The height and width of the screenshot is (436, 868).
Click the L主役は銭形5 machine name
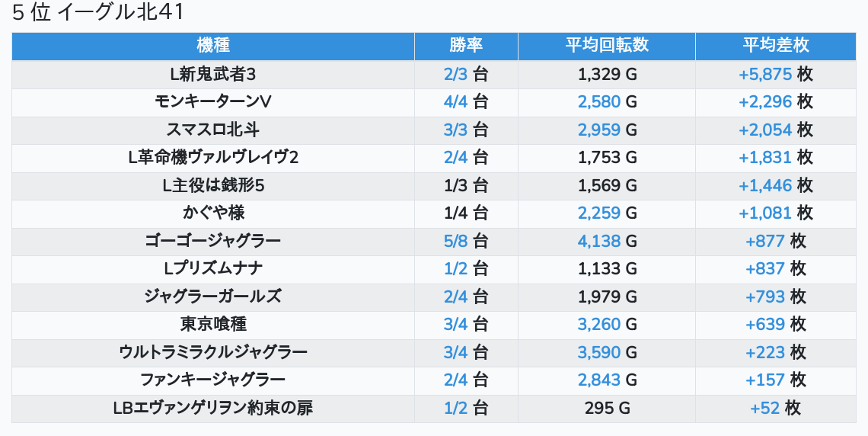coord(213,186)
